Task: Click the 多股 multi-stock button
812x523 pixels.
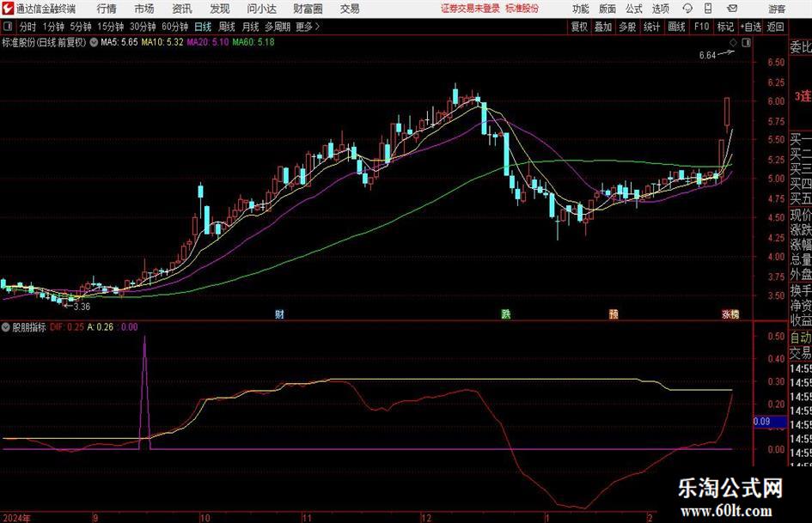Action: [627, 27]
